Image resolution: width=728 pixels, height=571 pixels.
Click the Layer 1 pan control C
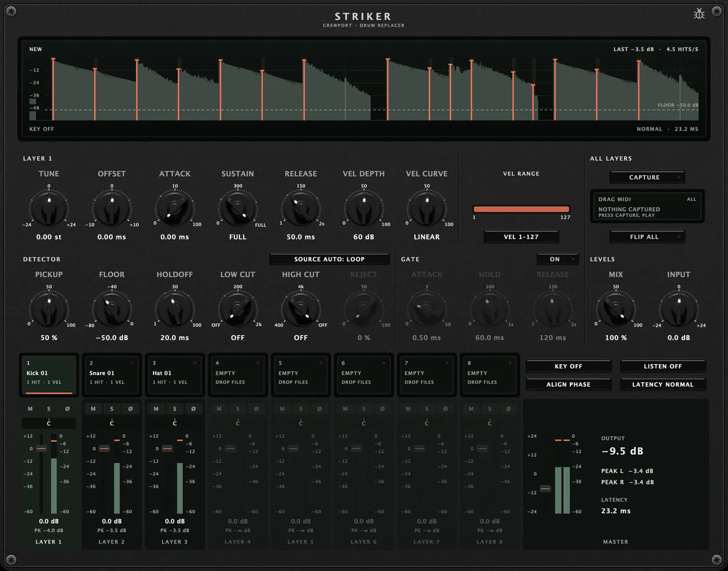pyautogui.click(x=49, y=423)
